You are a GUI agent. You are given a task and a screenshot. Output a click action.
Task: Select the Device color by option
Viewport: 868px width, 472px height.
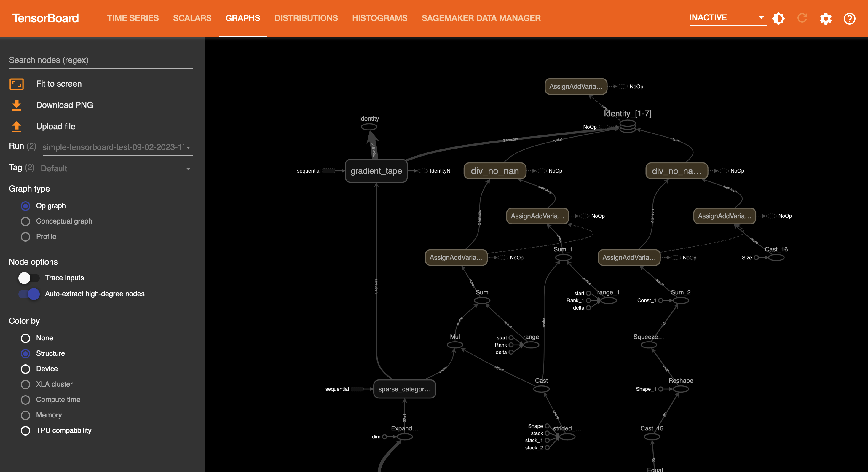coord(25,369)
